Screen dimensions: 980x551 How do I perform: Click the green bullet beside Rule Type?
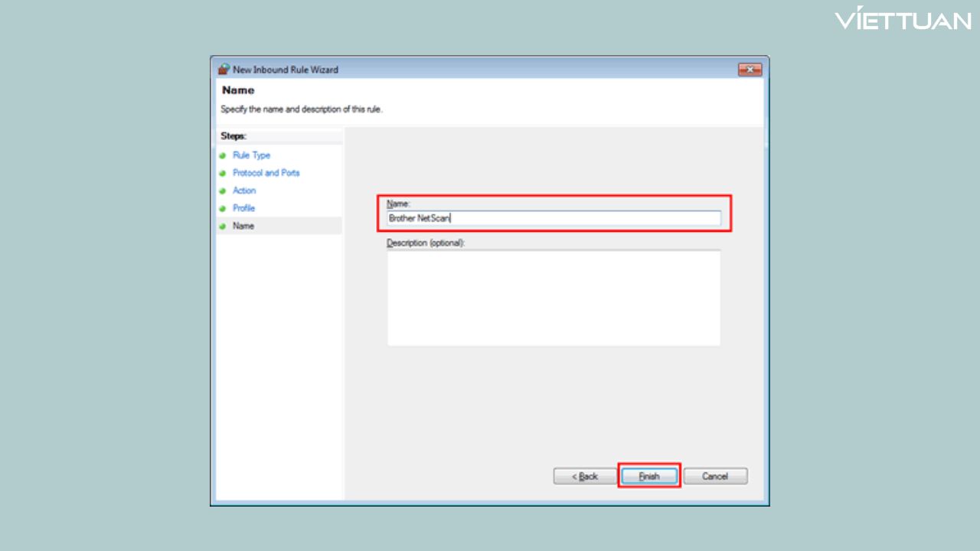click(222, 155)
